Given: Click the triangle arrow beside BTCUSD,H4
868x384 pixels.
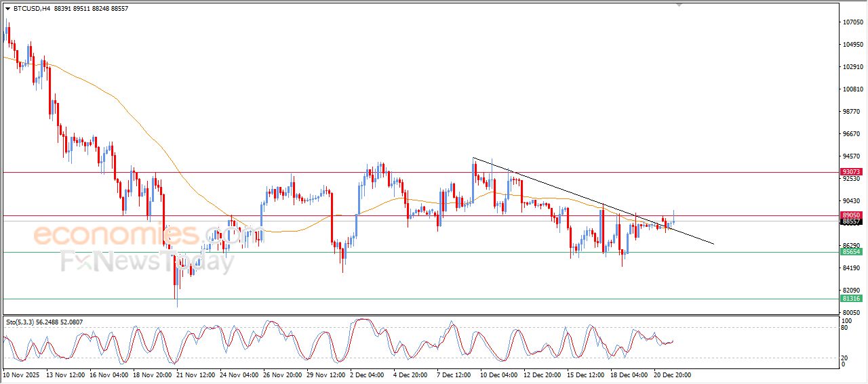Looking at the screenshot, I should 7,9.
